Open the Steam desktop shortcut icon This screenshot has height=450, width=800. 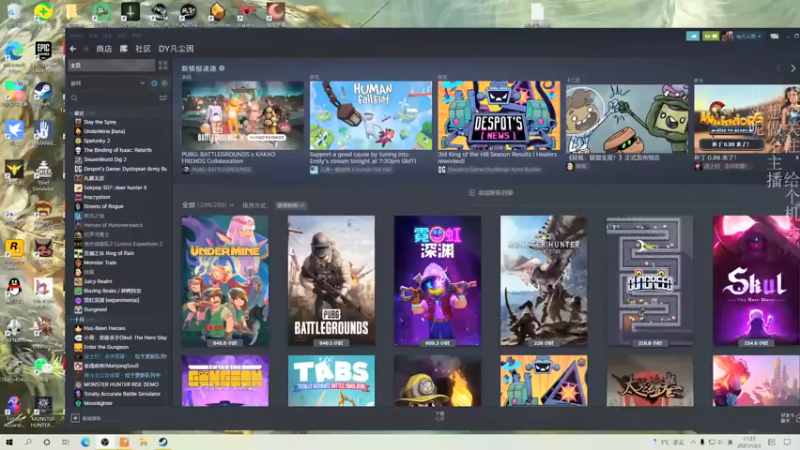coord(43,92)
